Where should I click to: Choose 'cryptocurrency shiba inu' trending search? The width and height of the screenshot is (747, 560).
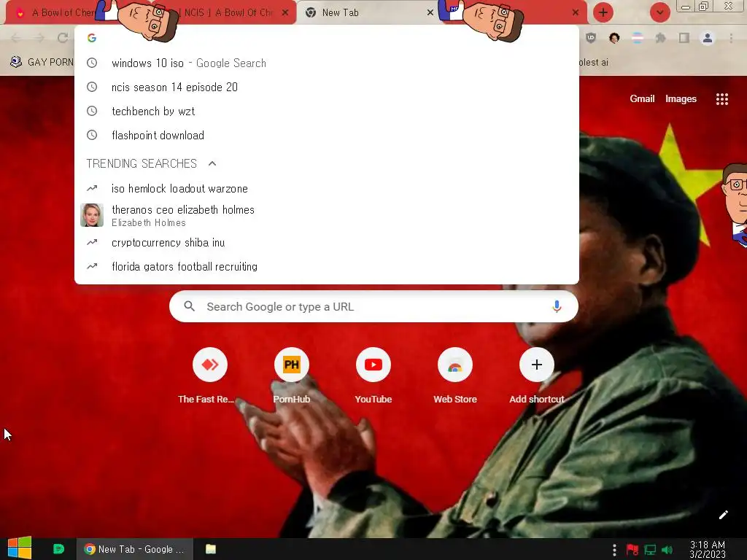[326, 242]
